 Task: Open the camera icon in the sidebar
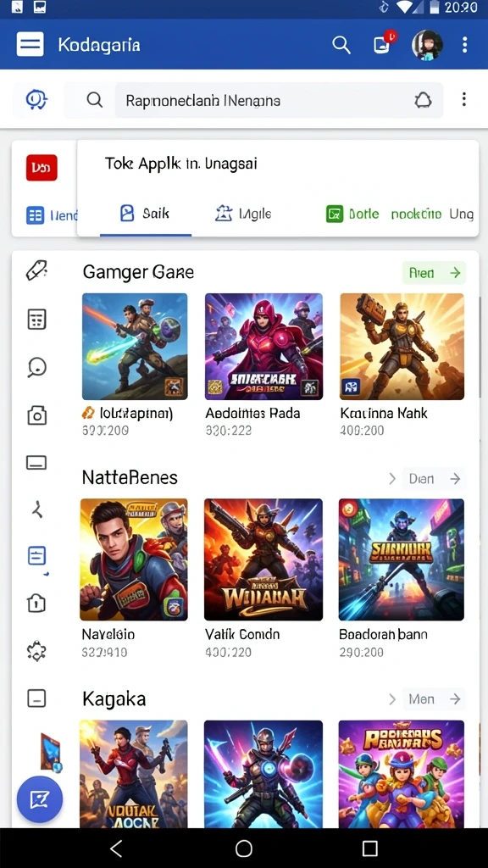pos(36,415)
